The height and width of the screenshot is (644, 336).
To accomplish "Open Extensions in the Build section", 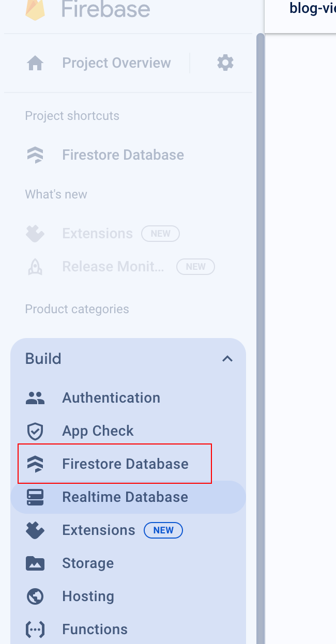I will [98, 530].
